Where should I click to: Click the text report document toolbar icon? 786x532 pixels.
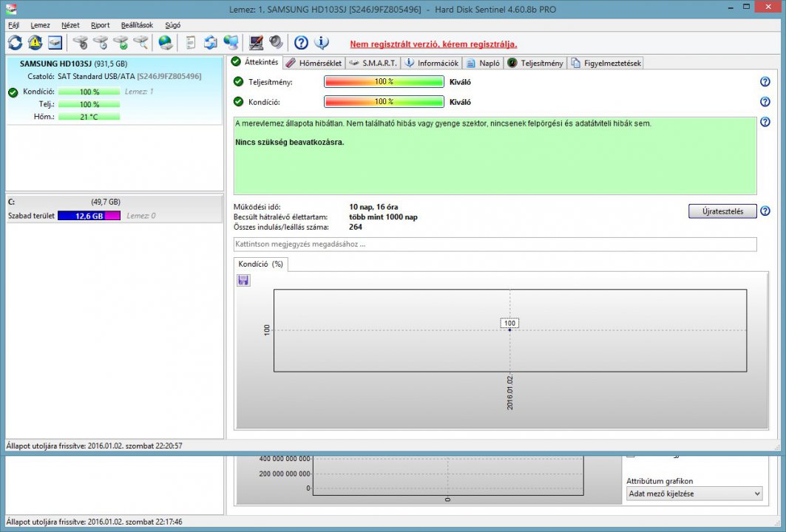191,43
